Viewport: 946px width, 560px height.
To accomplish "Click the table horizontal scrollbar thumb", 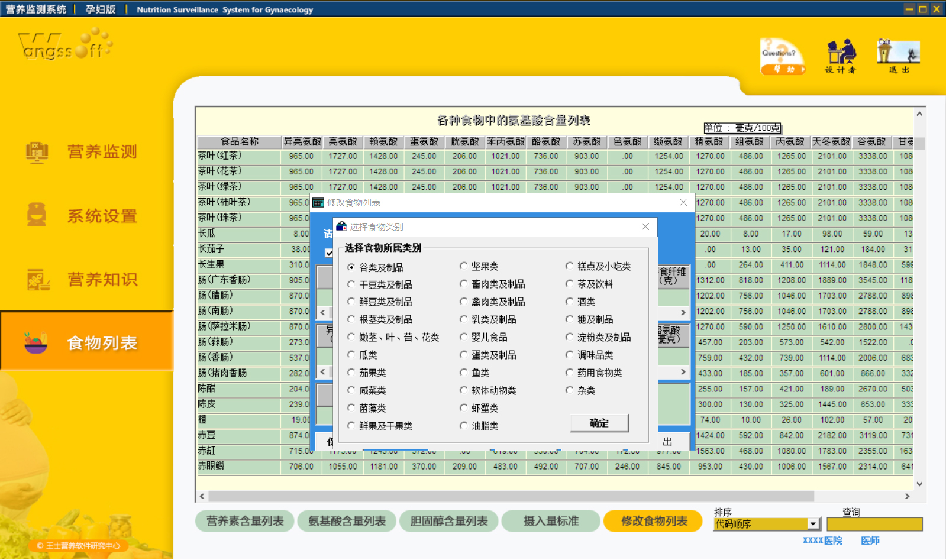I will pyautogui.click(x=511, y=496).
